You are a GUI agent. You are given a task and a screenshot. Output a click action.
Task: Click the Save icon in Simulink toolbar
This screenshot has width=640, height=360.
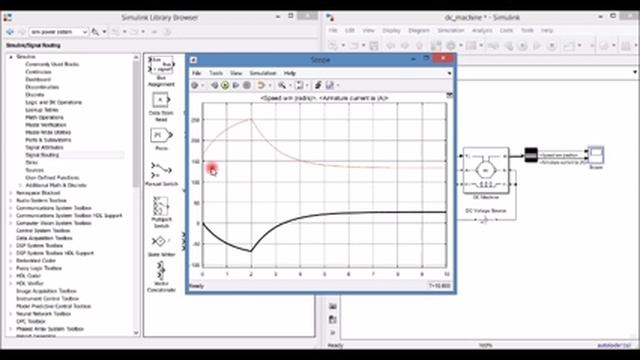pyautogui.click(x=373, y=46)
